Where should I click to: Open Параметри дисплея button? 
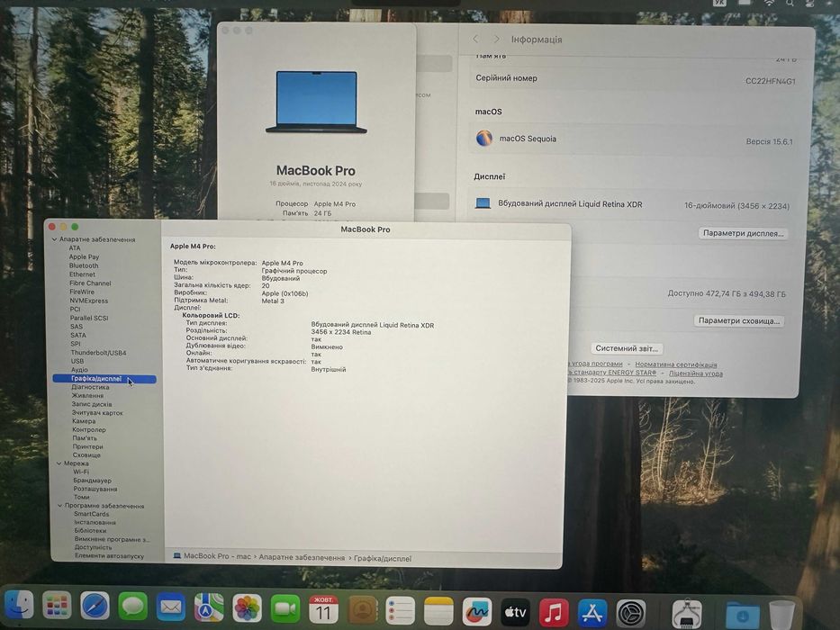pos(743,233)
